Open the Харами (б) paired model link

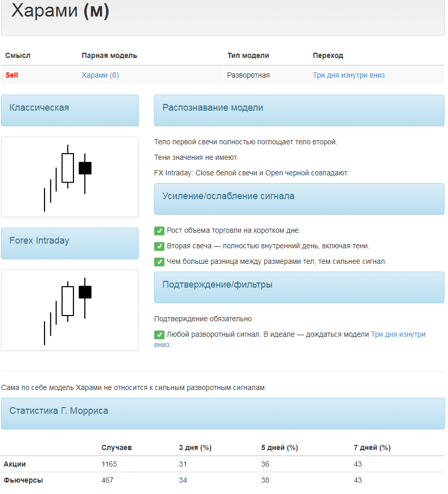click(x=100, y=76)
